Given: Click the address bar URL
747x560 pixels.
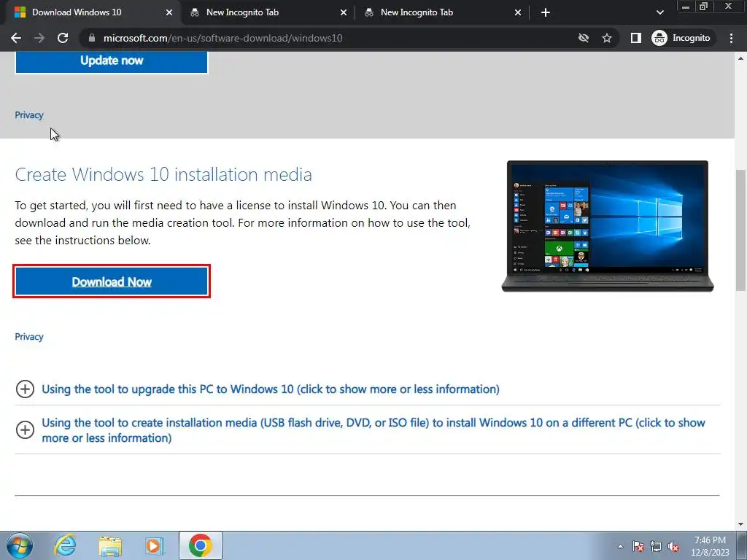Looking at the screenshot, I should point(223,38).
